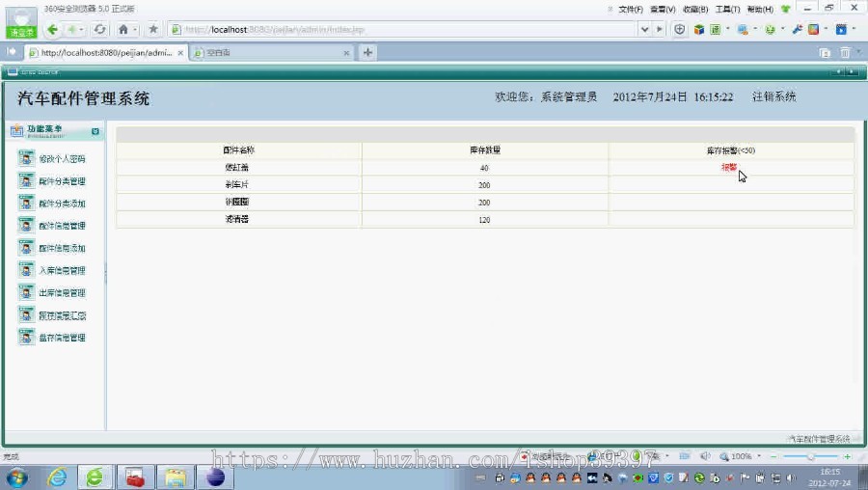Open the 帮助(H) menu
The image size is (868, 490).
760,9
